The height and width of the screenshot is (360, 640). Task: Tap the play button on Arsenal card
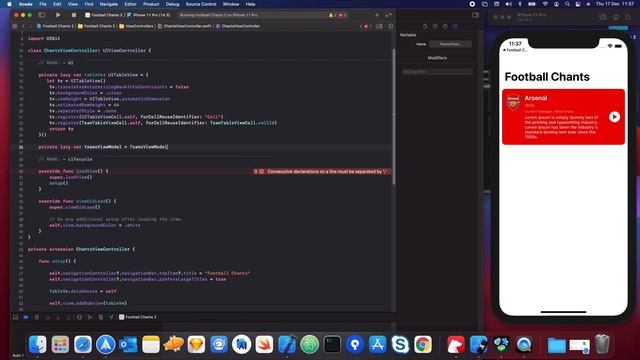click(614, 117)
